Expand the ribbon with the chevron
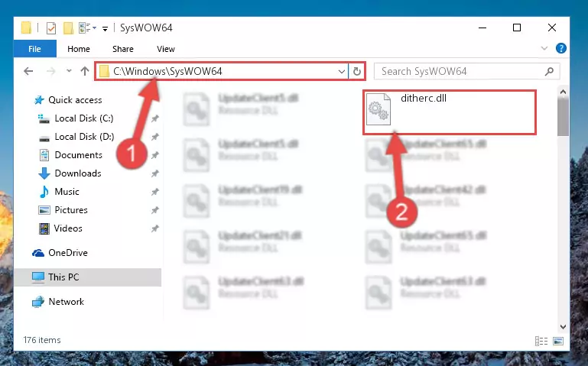Screen dimensions: 588x366 point(544,48)
